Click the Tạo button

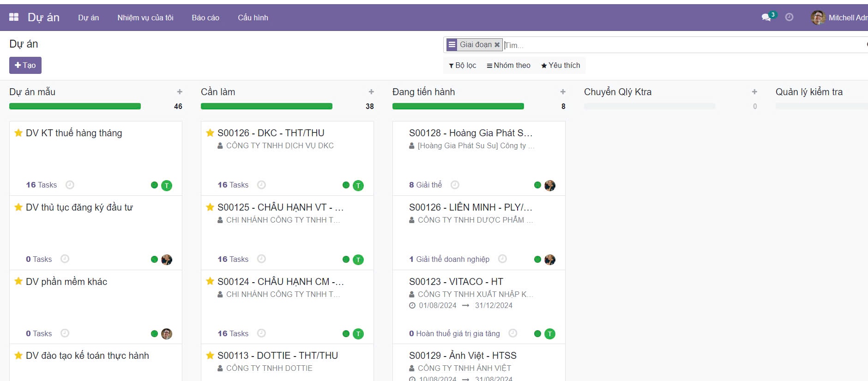pyautogui.click(x=25, y=65)
